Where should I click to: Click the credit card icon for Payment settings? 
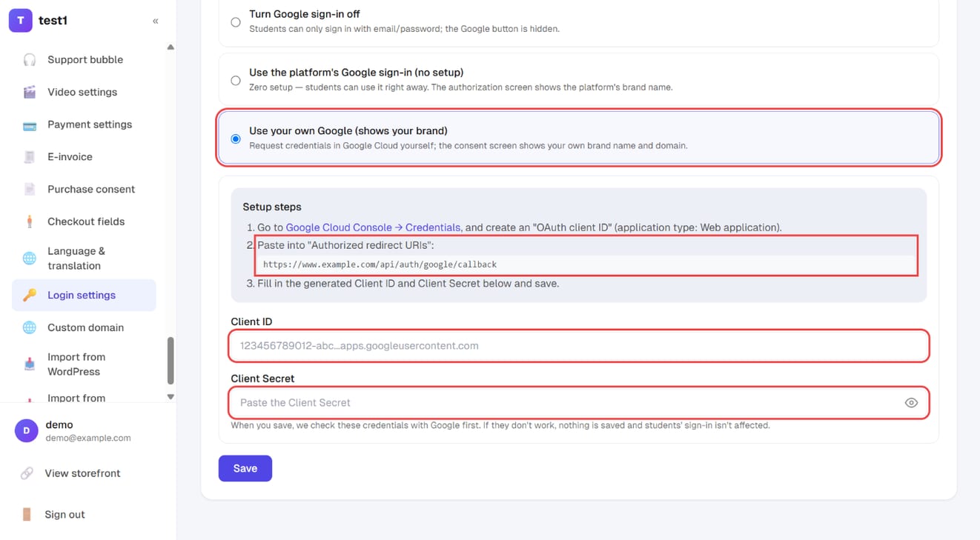(30, 125)
